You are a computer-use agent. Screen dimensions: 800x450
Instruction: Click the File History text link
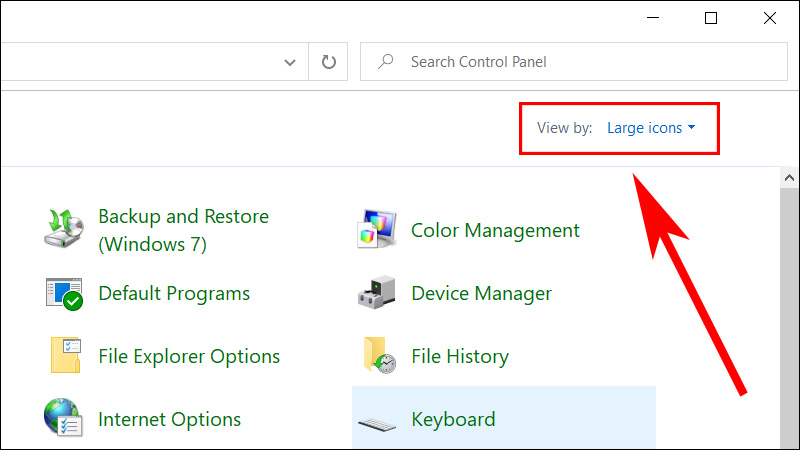(x=460, y=356)
